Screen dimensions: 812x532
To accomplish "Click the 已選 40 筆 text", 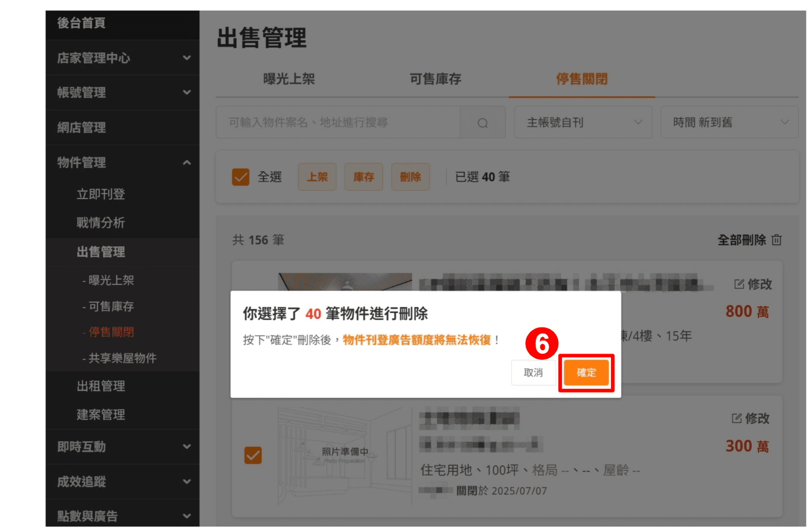I will [483, 177].
